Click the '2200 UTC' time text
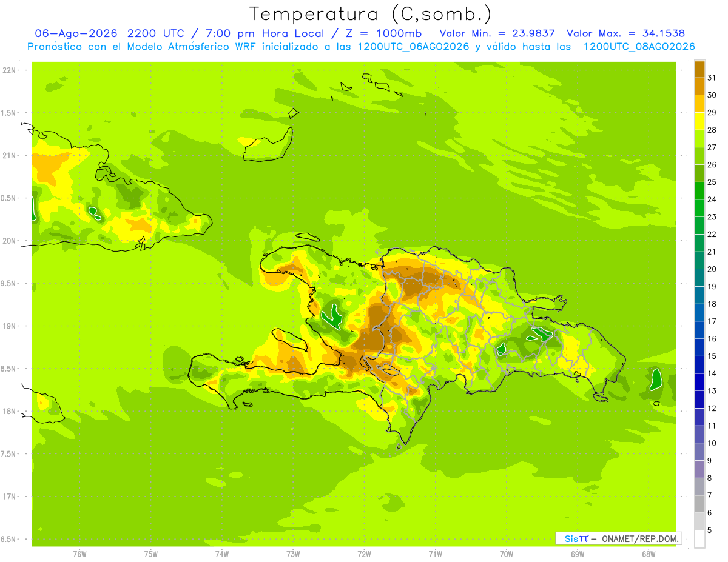 tap(157, 33)
